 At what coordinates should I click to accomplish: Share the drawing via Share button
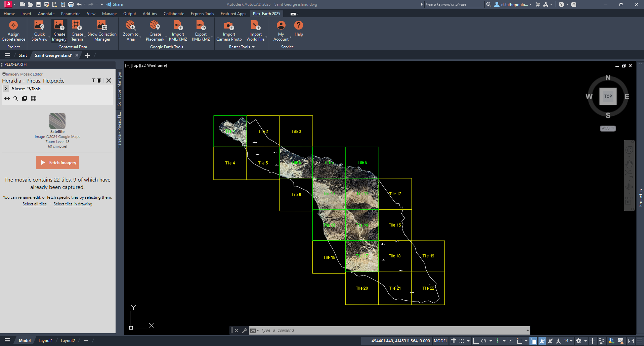[115, 4]
